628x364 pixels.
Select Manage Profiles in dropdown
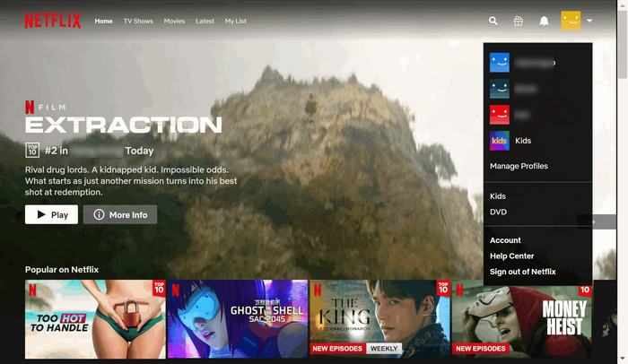coord(519,166)
